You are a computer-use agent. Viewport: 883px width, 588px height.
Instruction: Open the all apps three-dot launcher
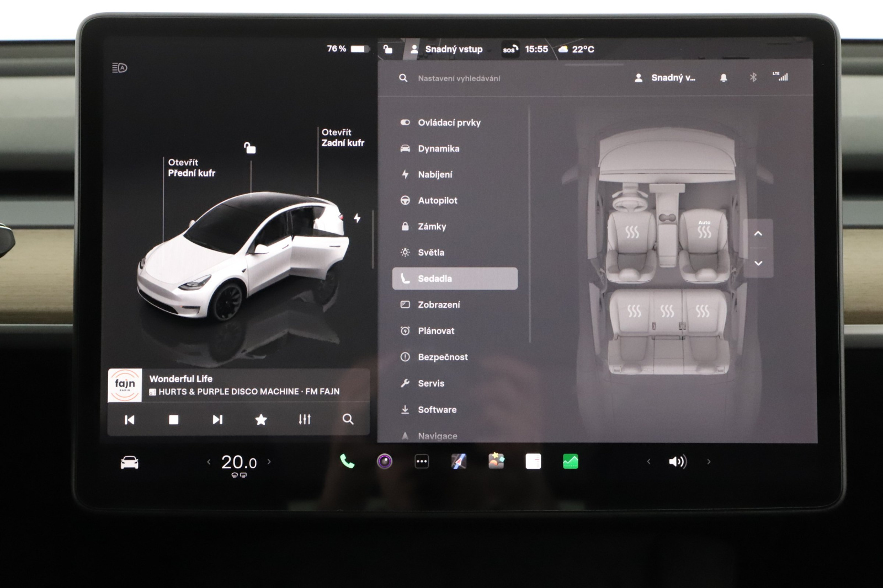pos(422,462)
